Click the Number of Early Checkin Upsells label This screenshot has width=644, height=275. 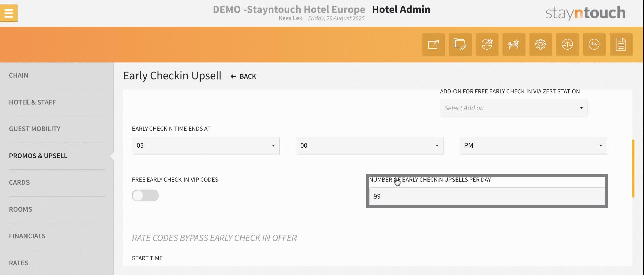(x=430, y=180)
